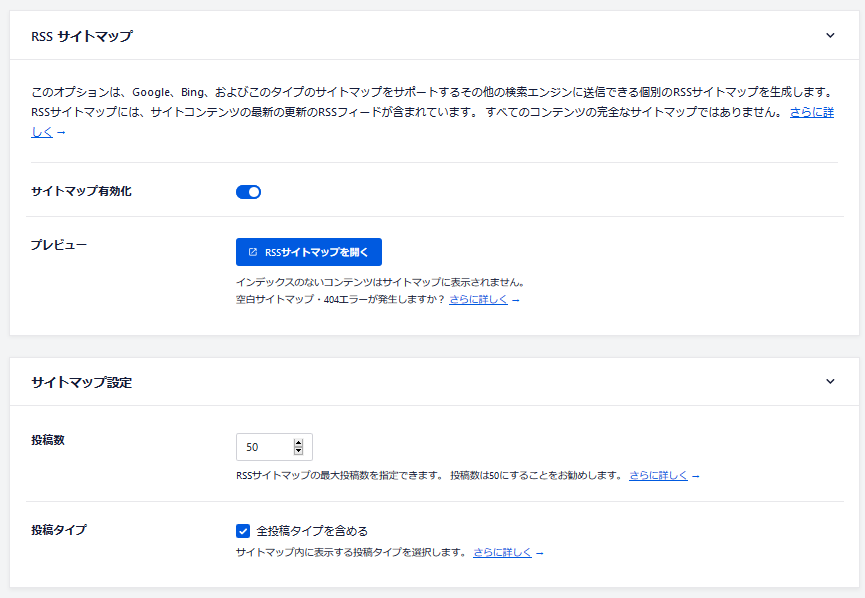Viewport: 865px width, 598px height.
Task: Click the arrow icon after the 404エラー help link
Action: coord(515,300)
